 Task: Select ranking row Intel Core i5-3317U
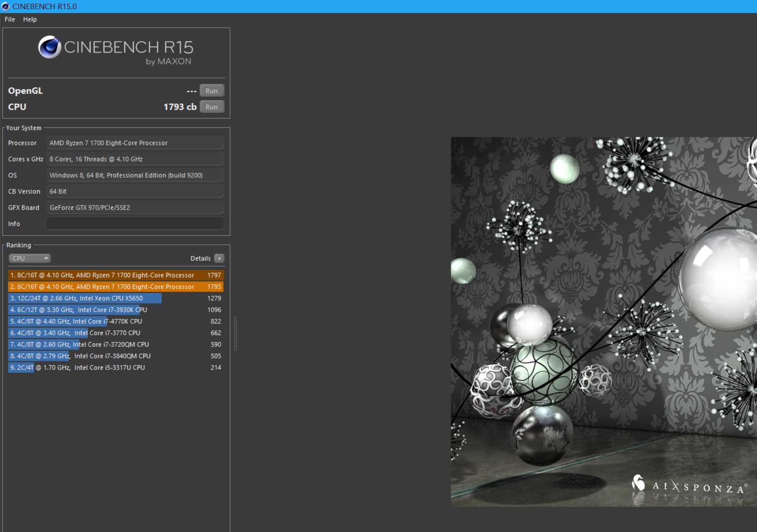(x=116, y=368)
